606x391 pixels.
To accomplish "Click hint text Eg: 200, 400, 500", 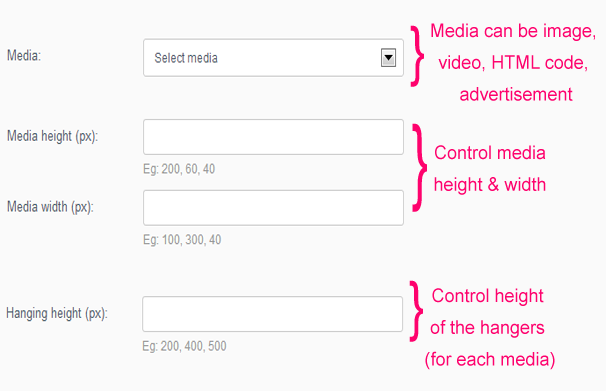I will tap(184, 346).
